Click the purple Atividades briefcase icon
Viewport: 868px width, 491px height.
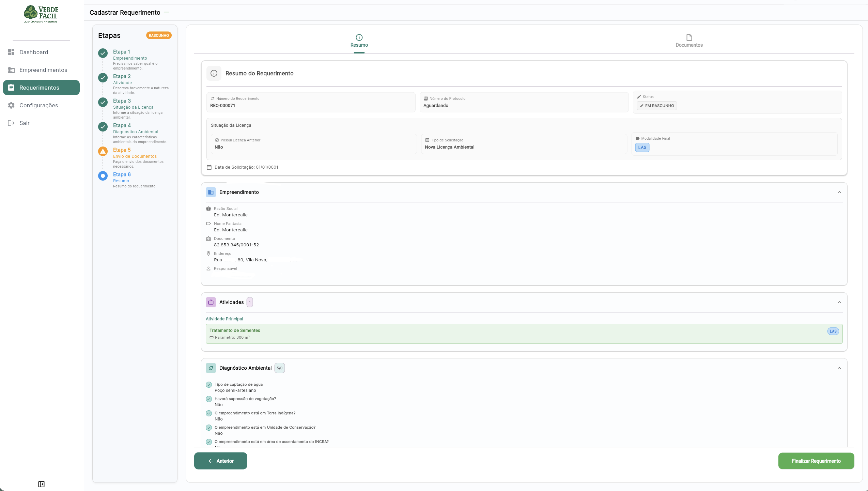211,302
